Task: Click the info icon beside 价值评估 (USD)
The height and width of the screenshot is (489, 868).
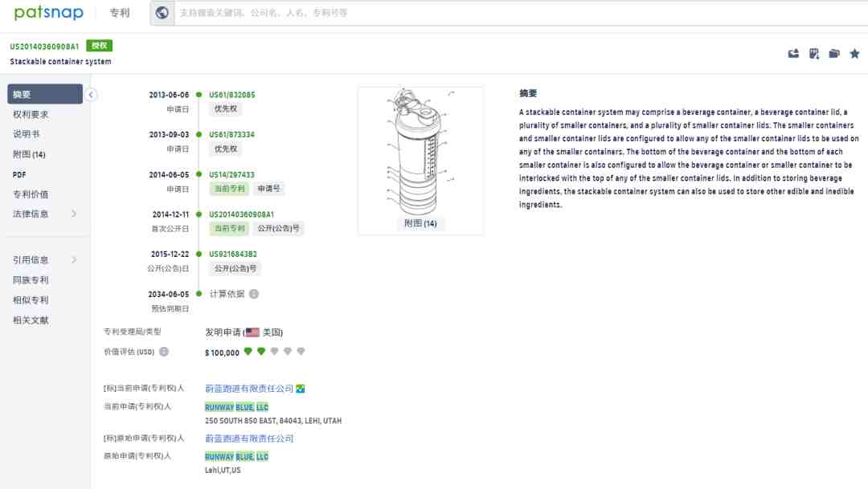Action: click(x=164, y=352)
